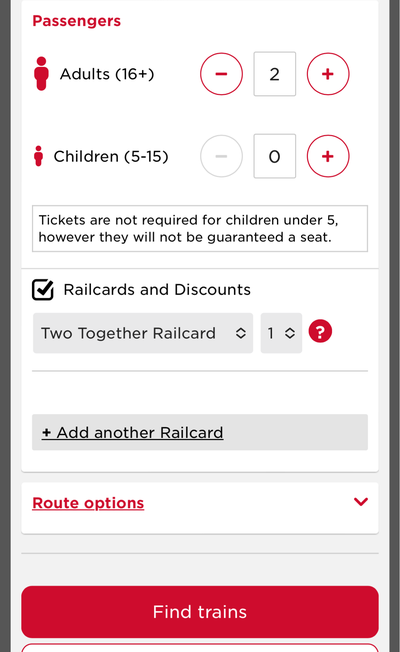
Task: Add a child passenger with plus button
Action: [328, 156]
